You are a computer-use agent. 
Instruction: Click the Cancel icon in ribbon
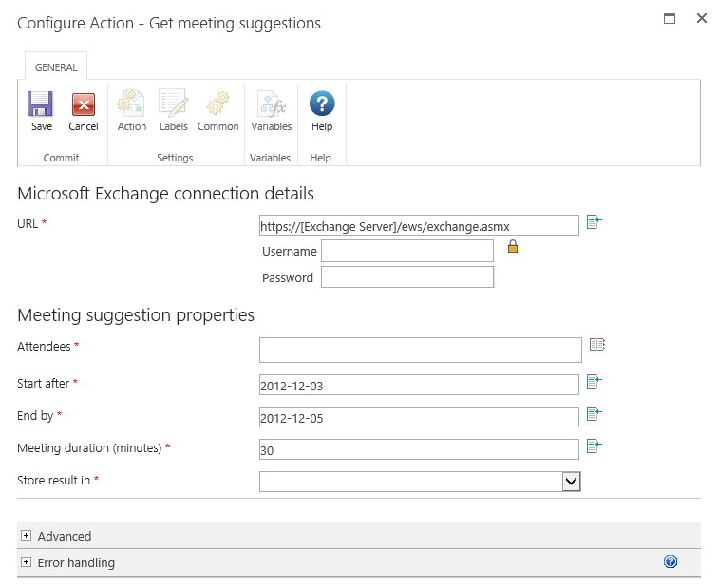(84, 104)
